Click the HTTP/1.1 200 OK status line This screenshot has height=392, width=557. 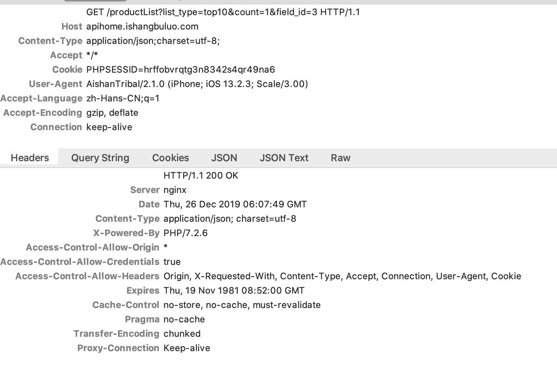point(200,175)
